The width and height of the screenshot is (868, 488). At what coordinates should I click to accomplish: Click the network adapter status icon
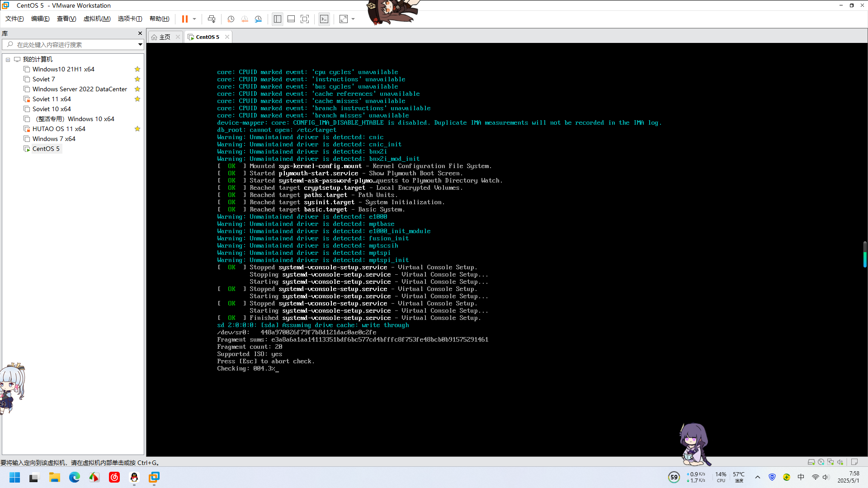[x=830, y=462]
